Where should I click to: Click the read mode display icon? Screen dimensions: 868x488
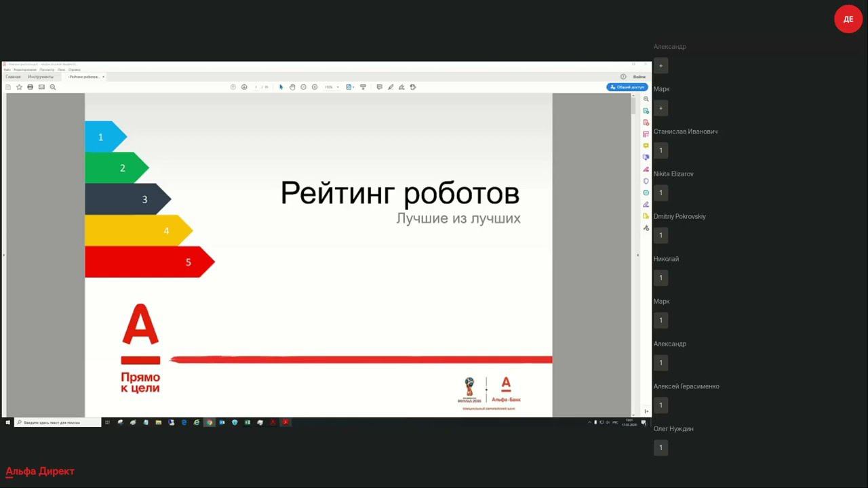coord(363,87)
